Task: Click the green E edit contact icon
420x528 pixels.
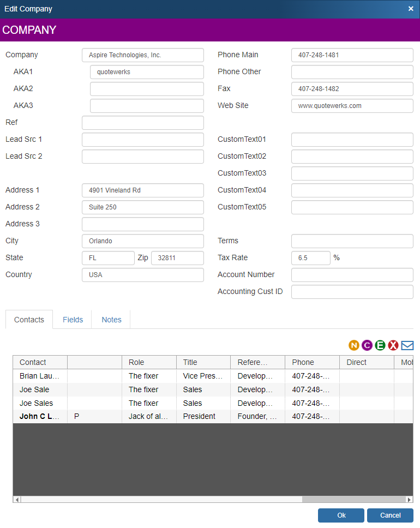Action: [x=380, y=345]
